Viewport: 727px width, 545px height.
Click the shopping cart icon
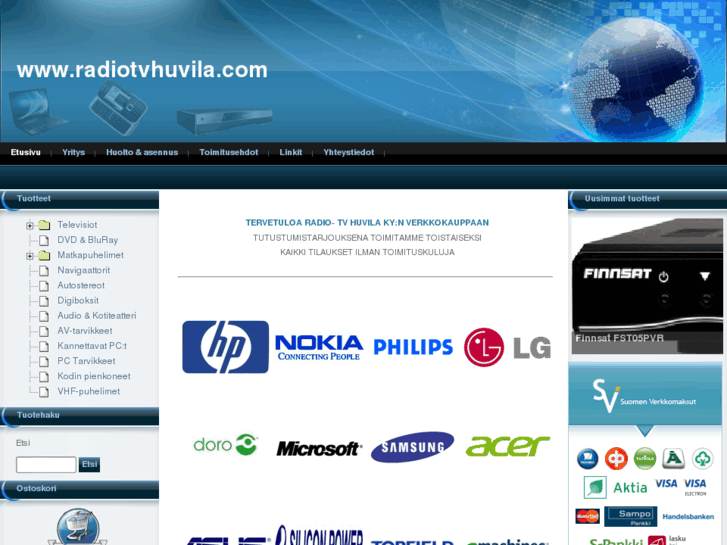[x=77, y=527]
